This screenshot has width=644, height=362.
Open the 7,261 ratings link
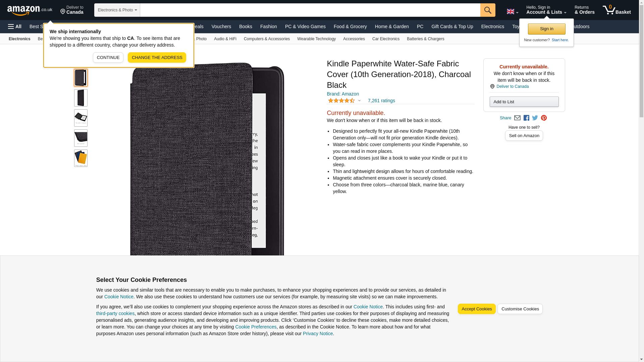click(x=381, y=101)
